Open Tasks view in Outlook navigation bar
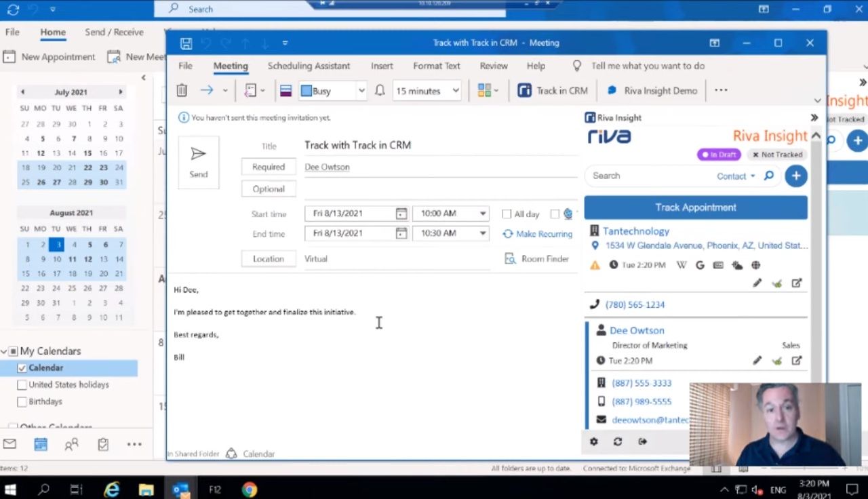This screenshot has height=499, width=868. click(103, 445)
